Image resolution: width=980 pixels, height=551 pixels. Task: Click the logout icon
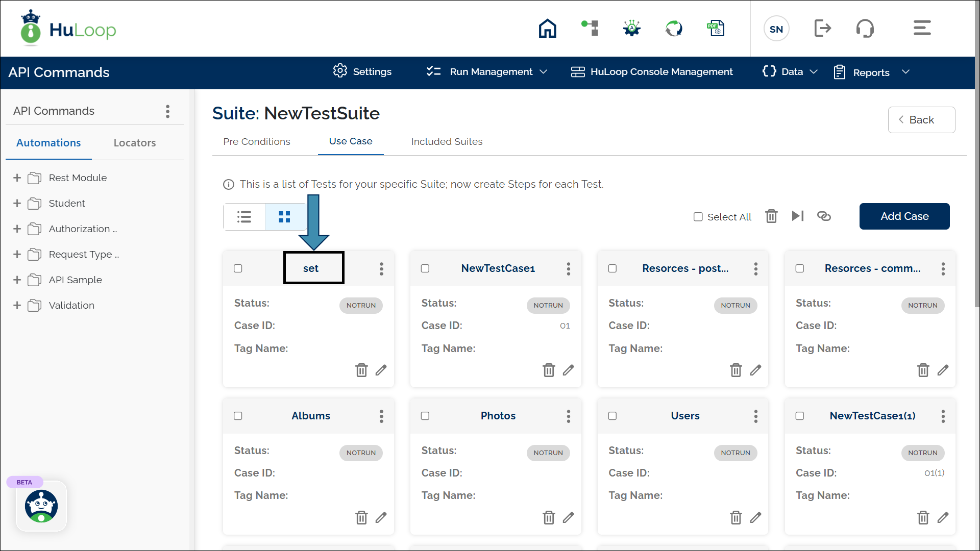(822, 29)
